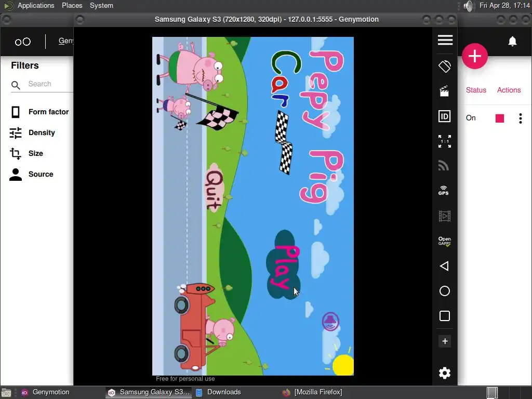Switch to Mozilla Firefox taskbar window
This screenshot has width=532, height=399.
tap(312, 392)
